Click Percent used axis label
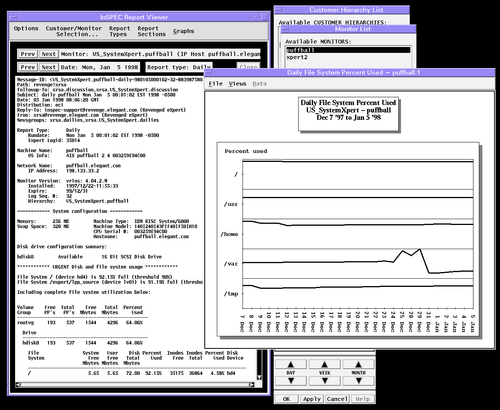 click(246, 151)
